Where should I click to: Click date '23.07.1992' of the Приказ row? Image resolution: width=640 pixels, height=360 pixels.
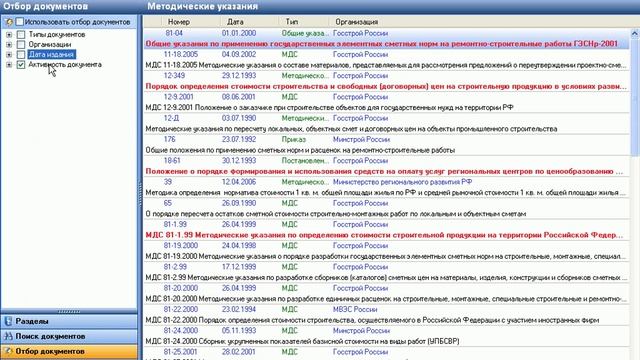[x=239, y=139]
